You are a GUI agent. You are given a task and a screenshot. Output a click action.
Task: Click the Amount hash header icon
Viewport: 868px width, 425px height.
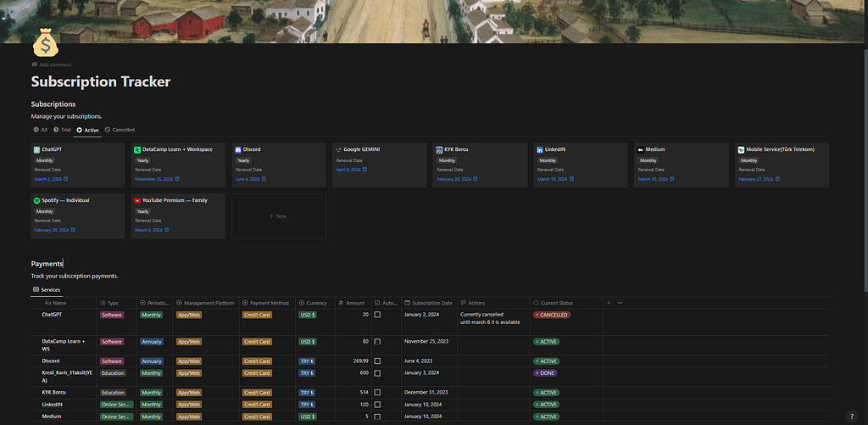click(x=342, y=303)
